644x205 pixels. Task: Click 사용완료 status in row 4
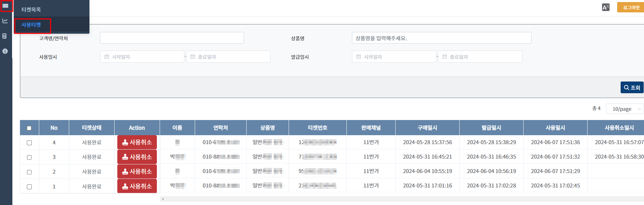pyautogui.click(x=92, y=142)
